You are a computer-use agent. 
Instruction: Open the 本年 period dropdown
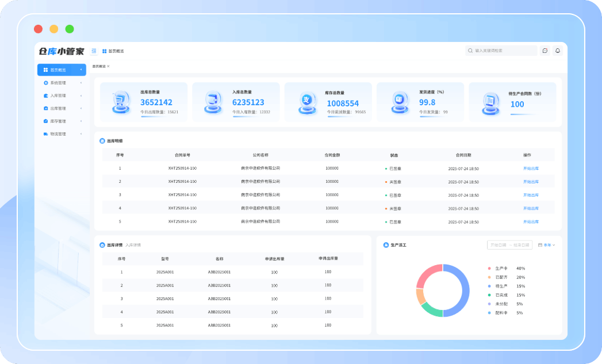[x=546, y=245]
